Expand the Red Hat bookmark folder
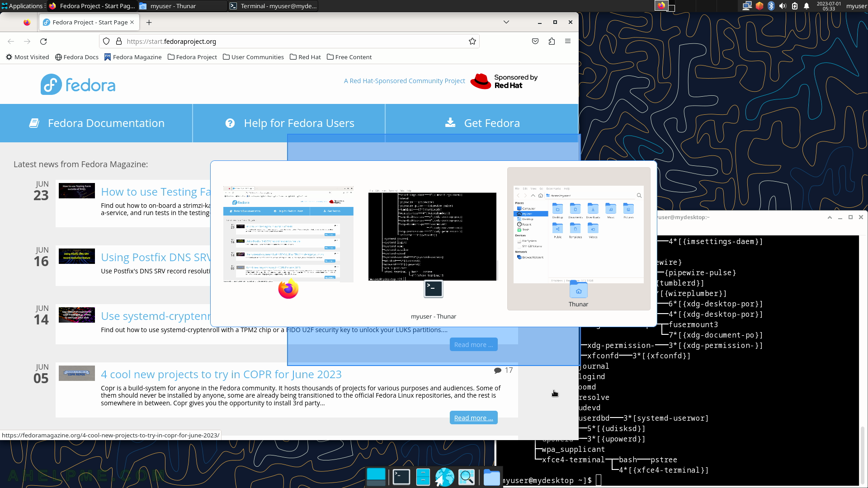The width and height of the screenshot is (868, 488). [305, 57]
